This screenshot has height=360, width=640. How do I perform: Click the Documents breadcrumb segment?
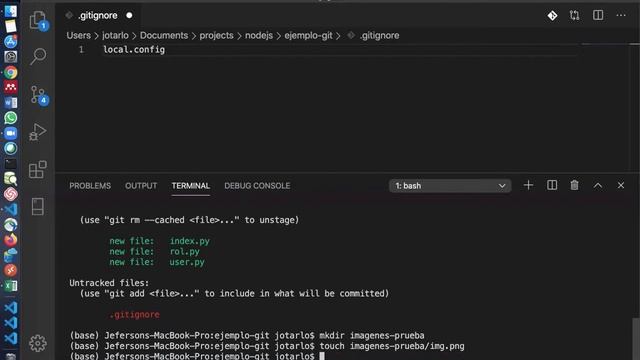(x=164, y=36)
